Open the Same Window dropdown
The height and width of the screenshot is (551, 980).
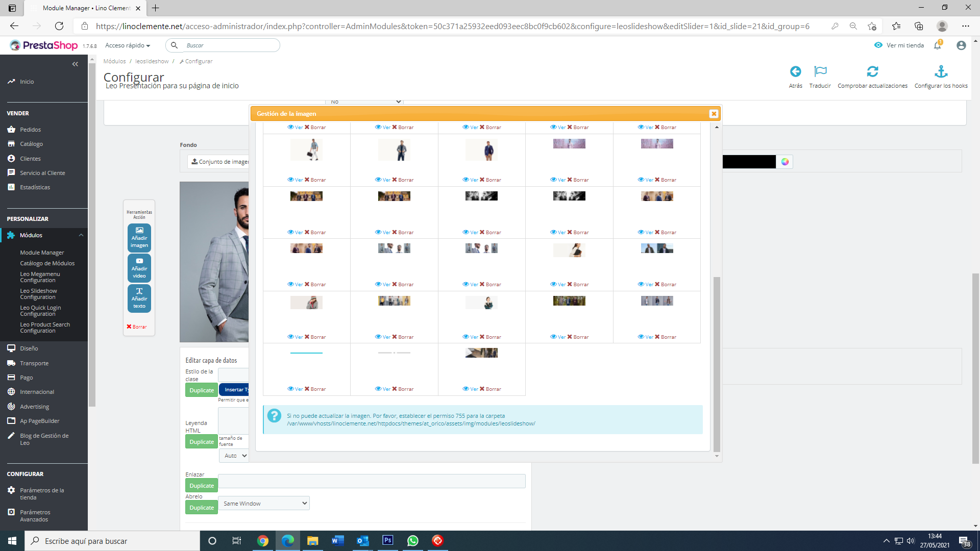click(x=263, y=504)
